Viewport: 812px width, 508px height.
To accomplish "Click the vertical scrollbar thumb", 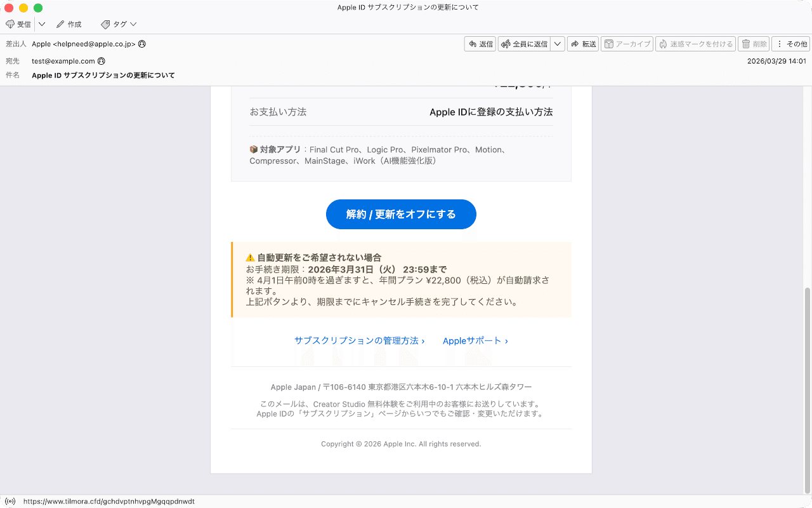I will click(807, 390).
